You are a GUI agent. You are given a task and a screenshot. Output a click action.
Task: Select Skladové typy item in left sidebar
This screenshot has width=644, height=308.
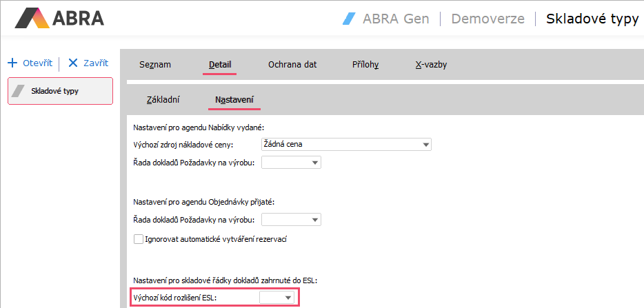[x=60, y=91]
